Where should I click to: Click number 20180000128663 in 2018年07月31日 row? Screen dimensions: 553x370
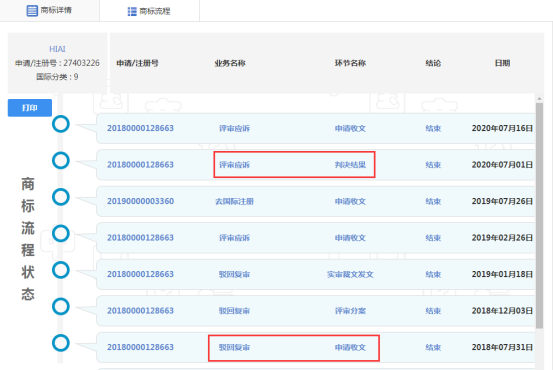tap(140, 347)
